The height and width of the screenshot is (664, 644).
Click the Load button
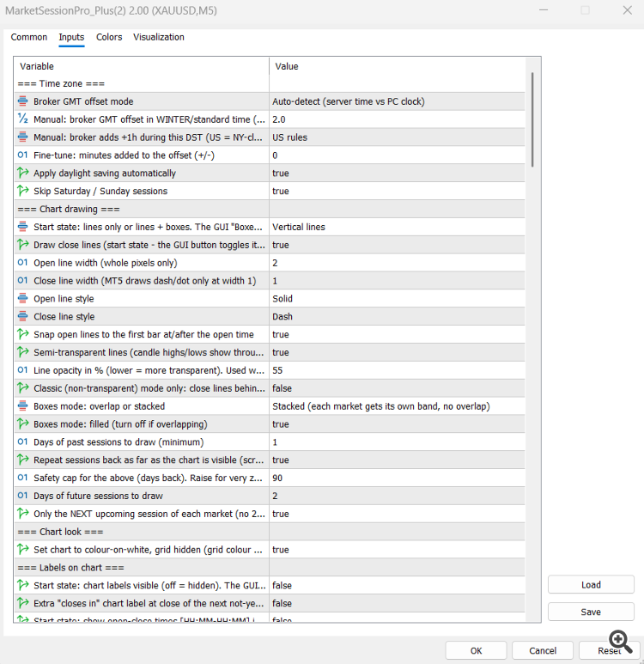pyautogui.click(x=591, y=584)
